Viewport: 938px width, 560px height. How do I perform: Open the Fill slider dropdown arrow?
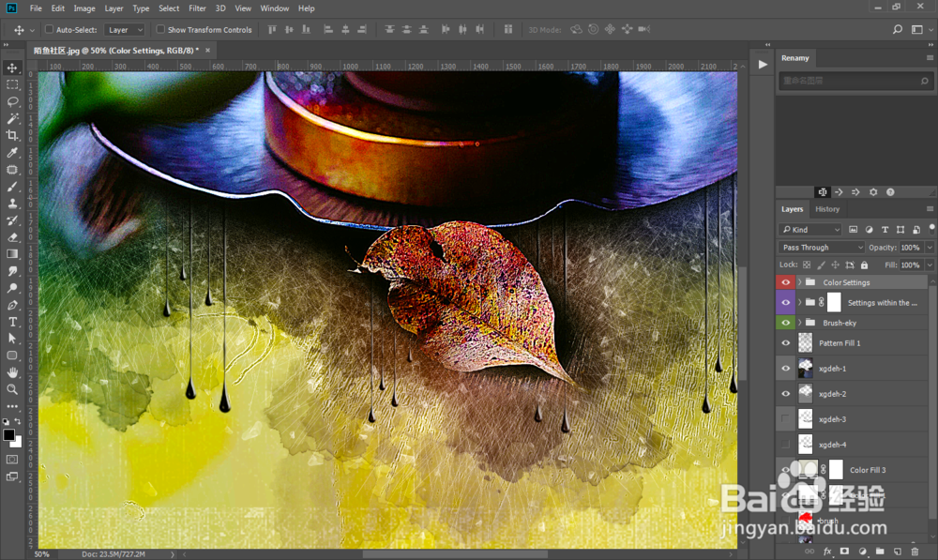click(x=930, y=265)
